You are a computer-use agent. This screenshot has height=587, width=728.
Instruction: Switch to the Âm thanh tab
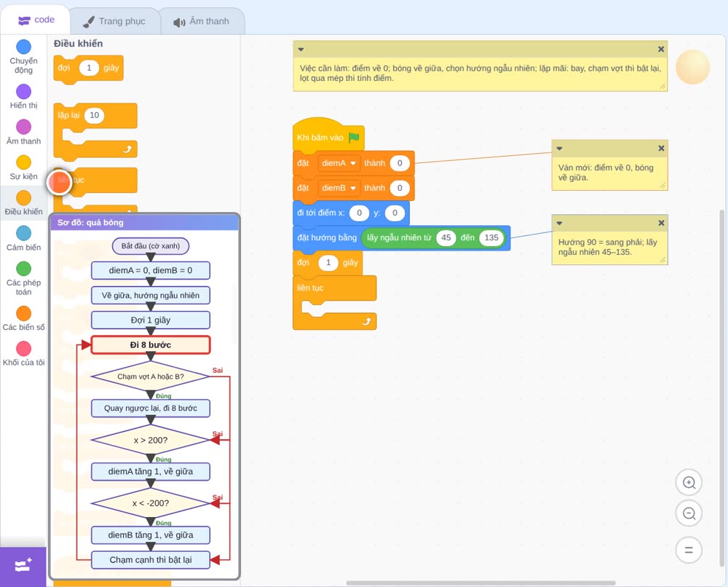[202, 21]
